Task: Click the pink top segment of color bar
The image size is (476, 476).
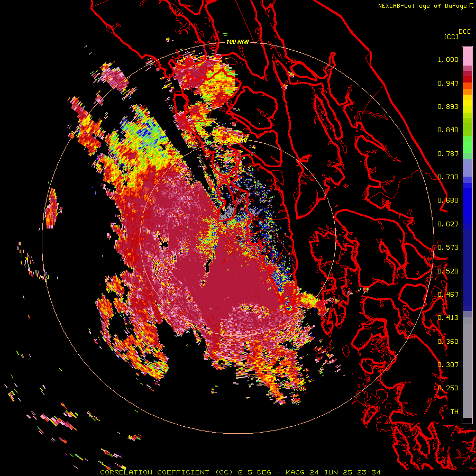Action: click(x=467, y=56)
